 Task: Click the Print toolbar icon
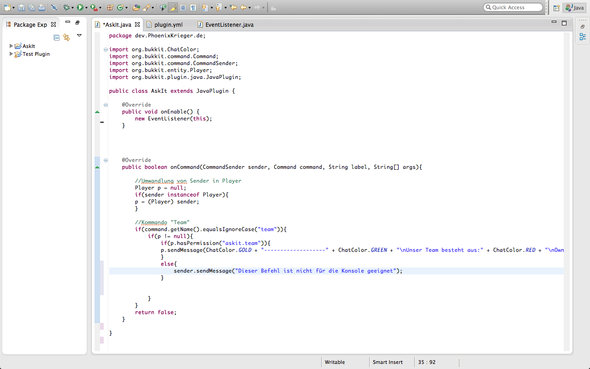pos(42,8)
